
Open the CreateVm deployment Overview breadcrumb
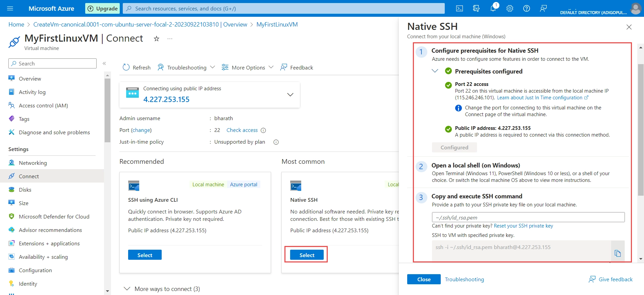coord(140,24)
